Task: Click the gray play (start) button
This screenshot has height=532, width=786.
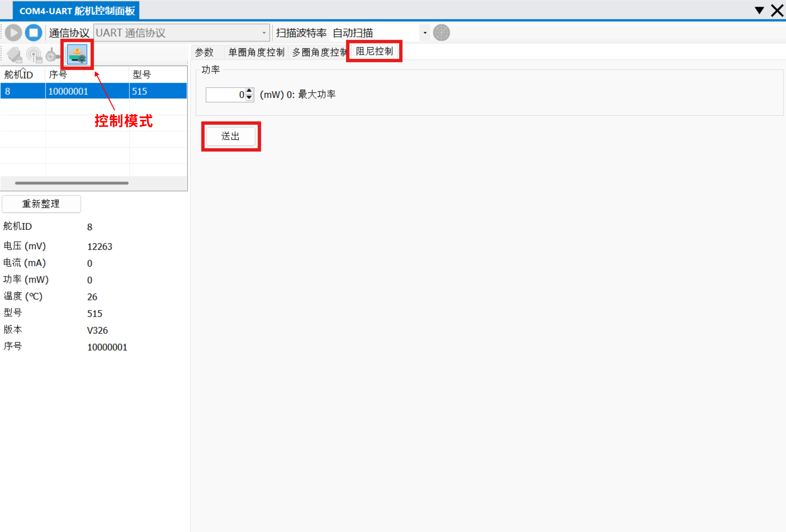Action: 14,33
